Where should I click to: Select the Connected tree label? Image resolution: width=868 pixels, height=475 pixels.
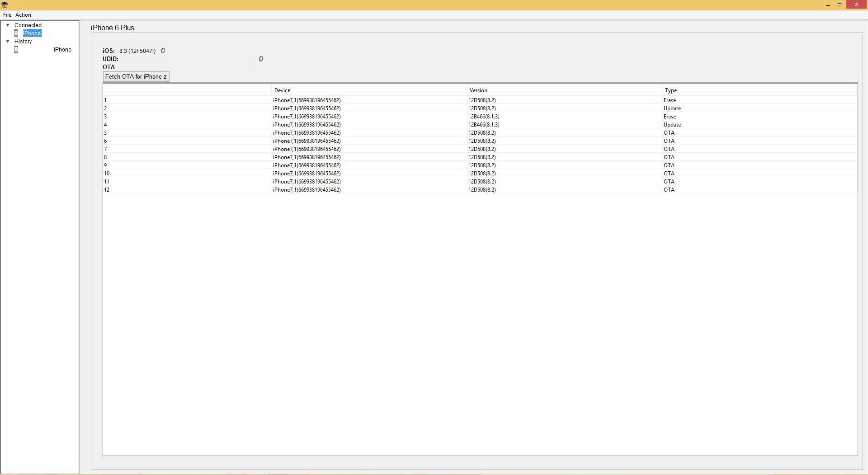28,25
